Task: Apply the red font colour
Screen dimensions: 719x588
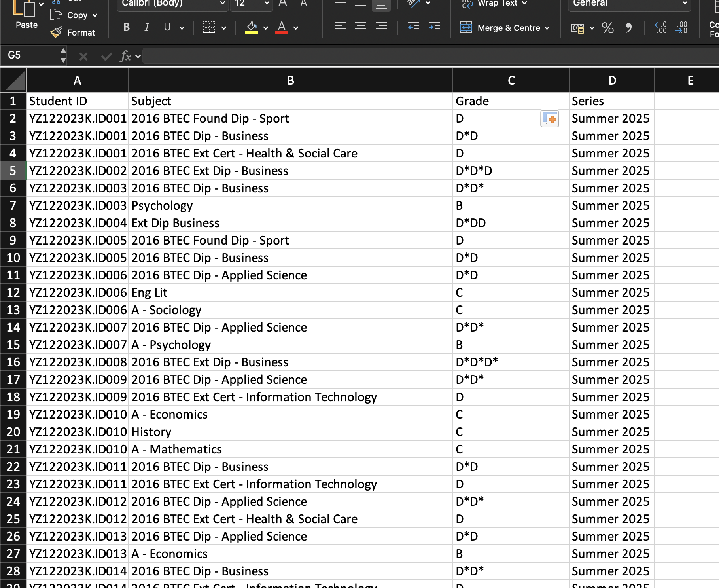Action: [x=282, y=27]
